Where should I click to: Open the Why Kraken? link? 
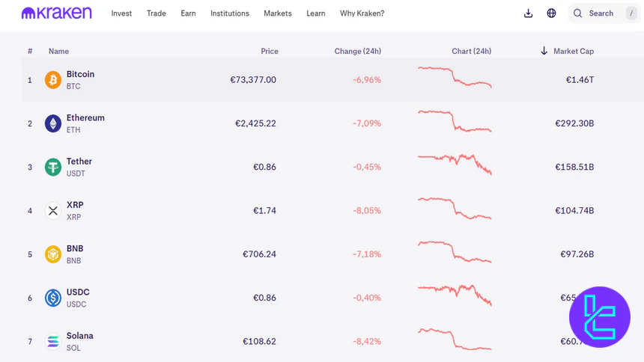pos(362,13)
